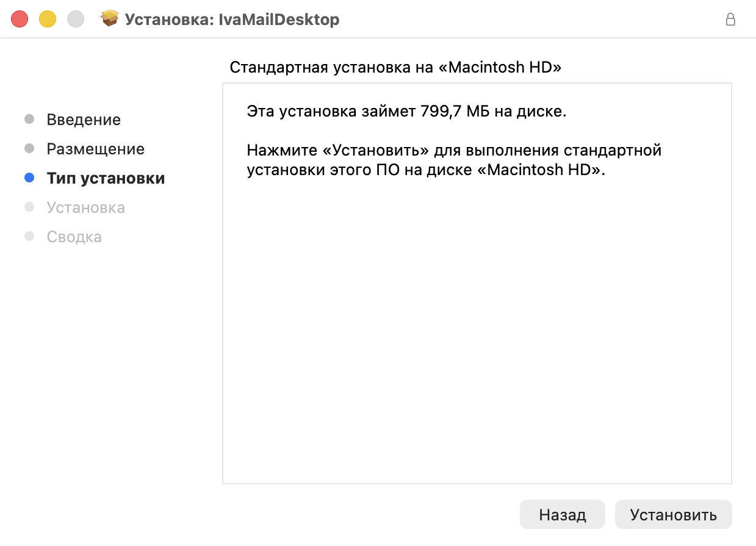Click inside the installation details content area
Screen dimensions: 756x546
pos(477,305)
